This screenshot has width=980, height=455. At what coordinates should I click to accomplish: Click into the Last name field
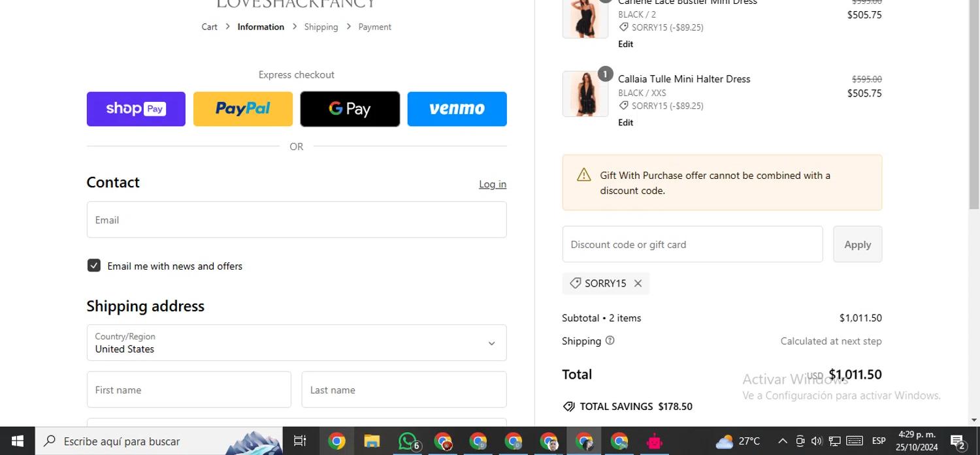404,390
